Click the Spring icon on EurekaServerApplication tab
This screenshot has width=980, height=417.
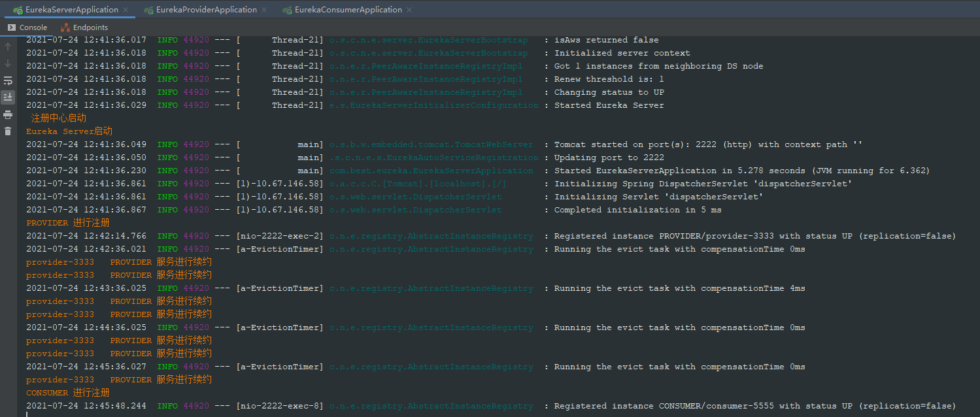pos(18,10)
